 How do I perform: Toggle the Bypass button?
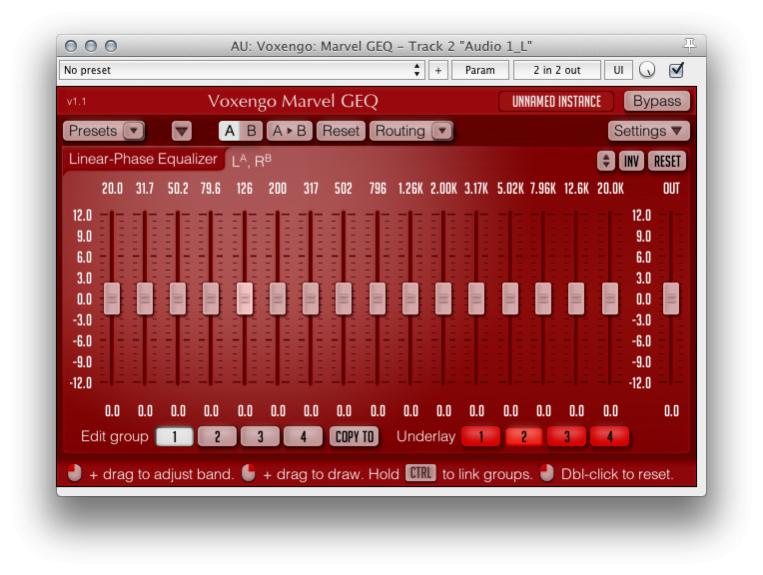(x=657, y=101)
